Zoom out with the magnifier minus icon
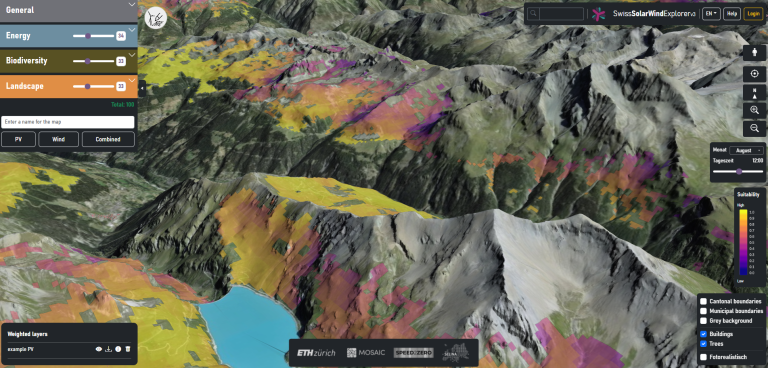768x368 pixels. (754, 129)
